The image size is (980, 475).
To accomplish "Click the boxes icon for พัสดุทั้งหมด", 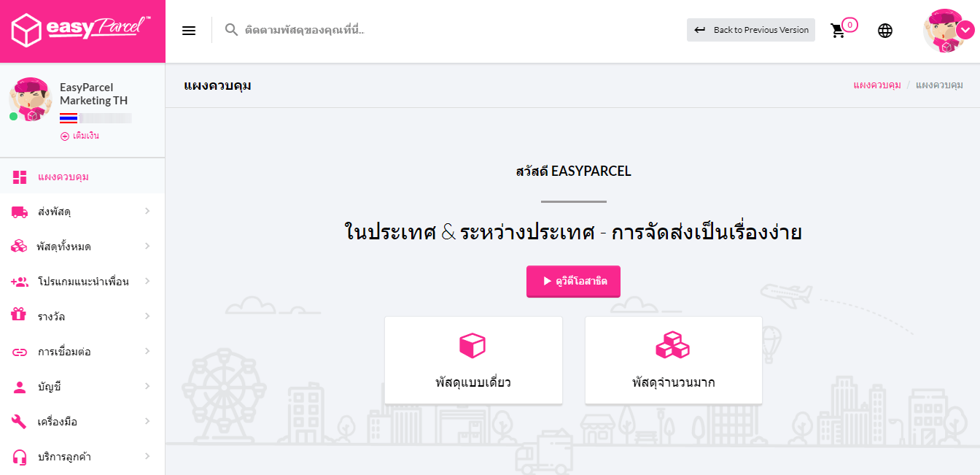I will [20, 247].
